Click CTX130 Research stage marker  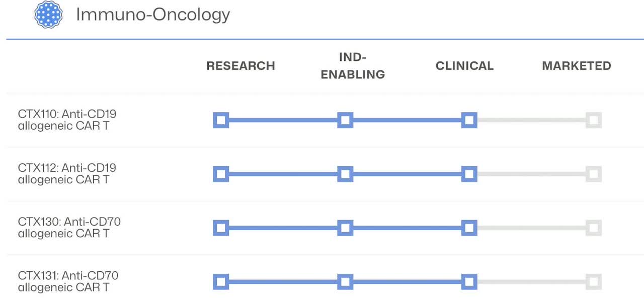point(221,228)
